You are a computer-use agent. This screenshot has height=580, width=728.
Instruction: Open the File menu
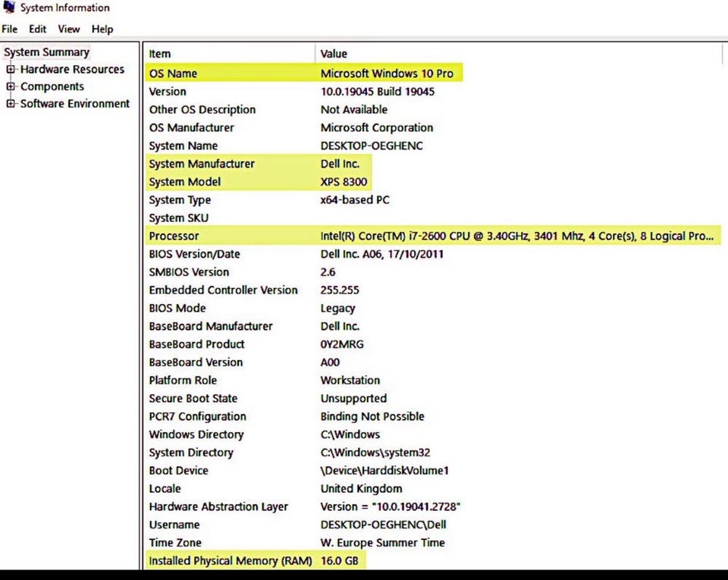(x=9, y=29)
